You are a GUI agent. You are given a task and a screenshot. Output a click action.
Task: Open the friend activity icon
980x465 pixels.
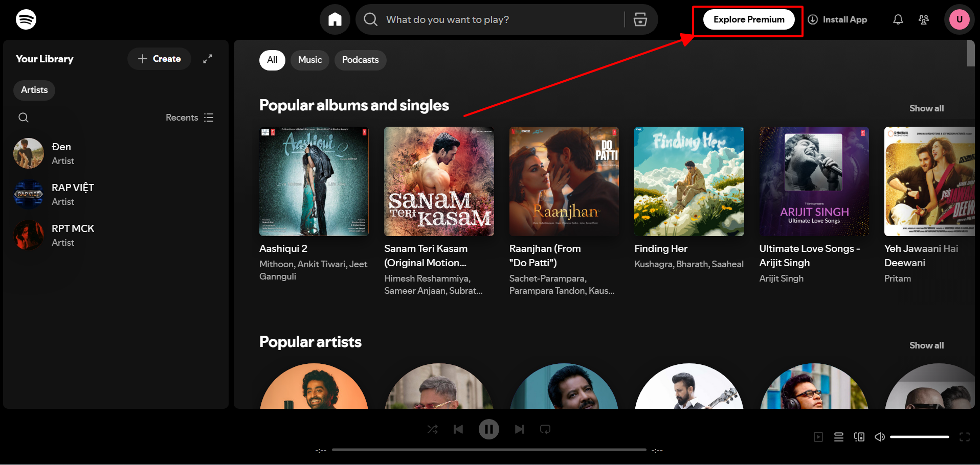[924, 19]
